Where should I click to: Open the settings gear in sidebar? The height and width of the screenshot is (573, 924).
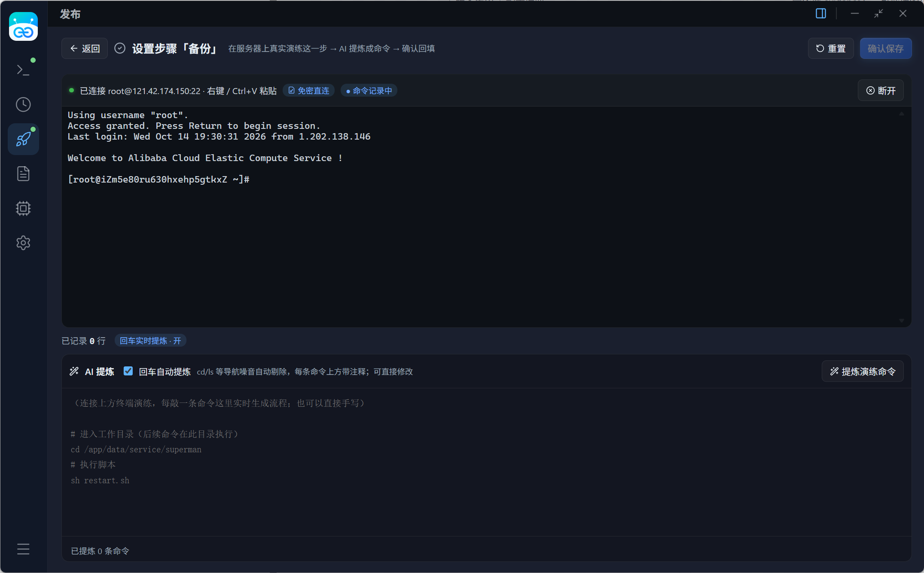coord(23,243)
